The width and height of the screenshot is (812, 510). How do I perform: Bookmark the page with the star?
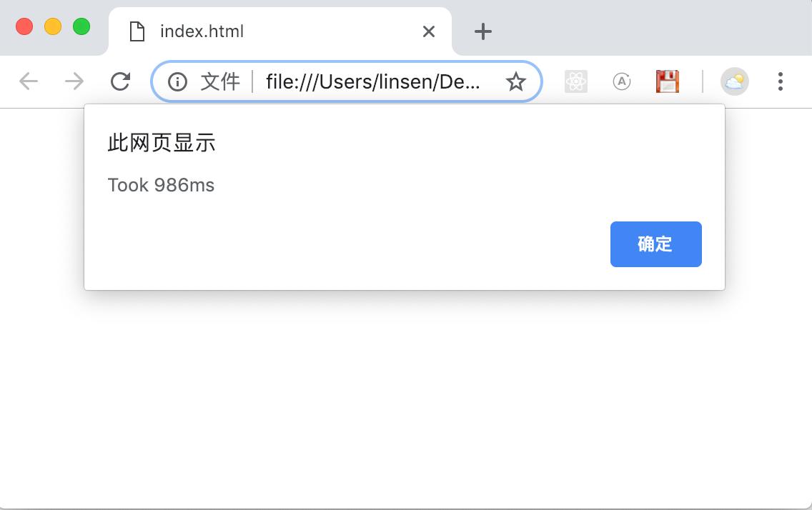click(x=515, y=81)
